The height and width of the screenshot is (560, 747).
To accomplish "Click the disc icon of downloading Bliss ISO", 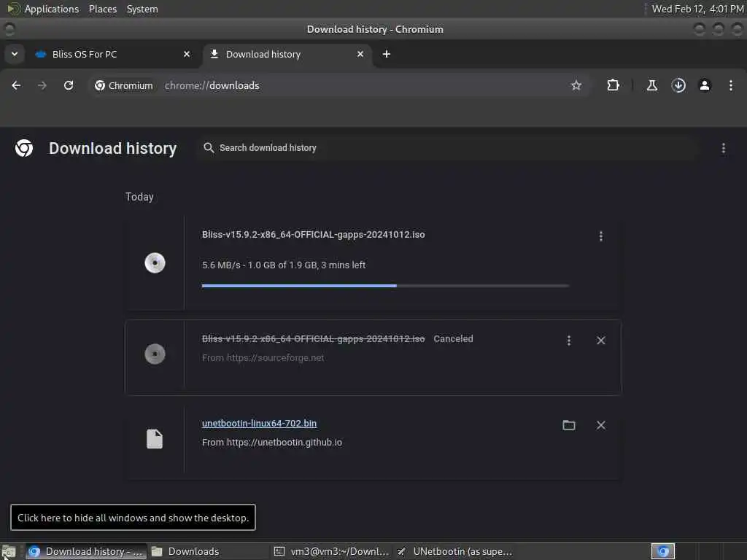I will (155, 262).
